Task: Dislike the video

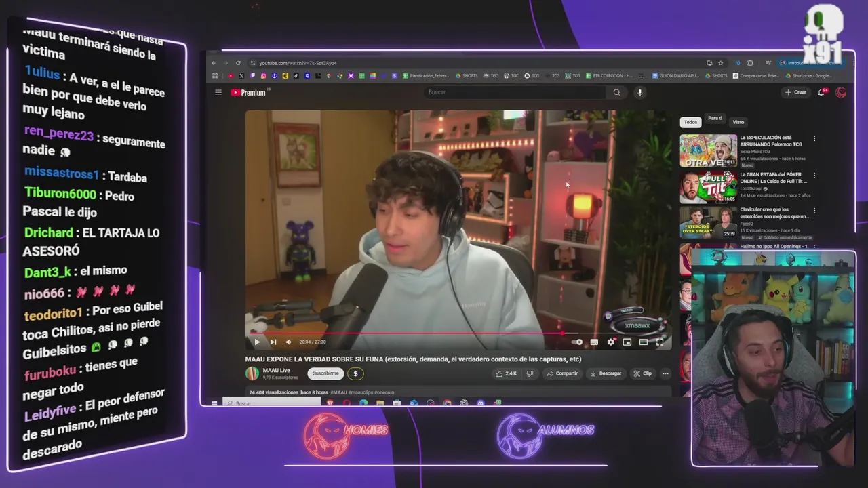Action: click(530, 373)
